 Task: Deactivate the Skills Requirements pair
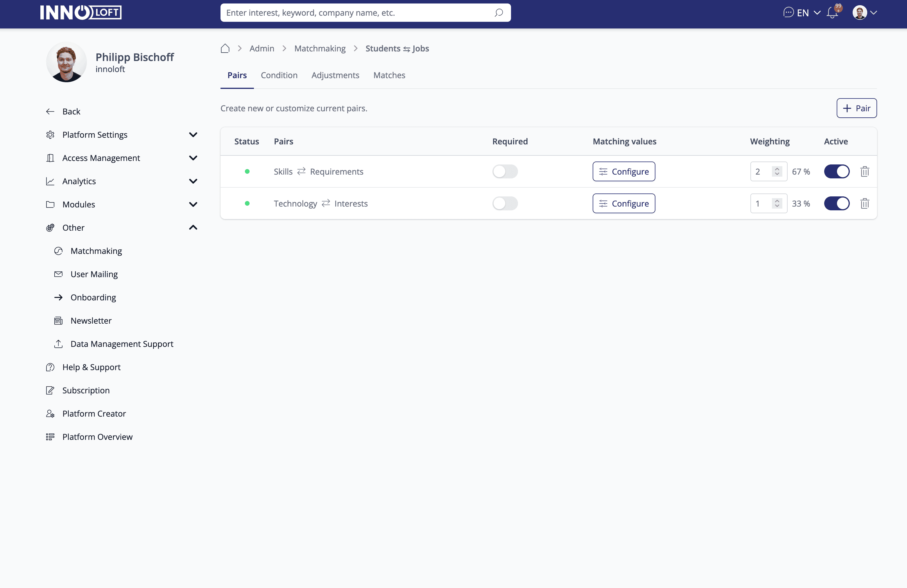pyautogui.click(x=836, y=171)
